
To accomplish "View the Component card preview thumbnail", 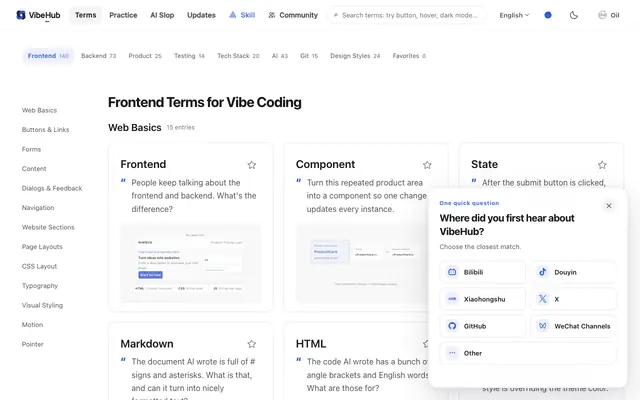I will pos(362,263).
